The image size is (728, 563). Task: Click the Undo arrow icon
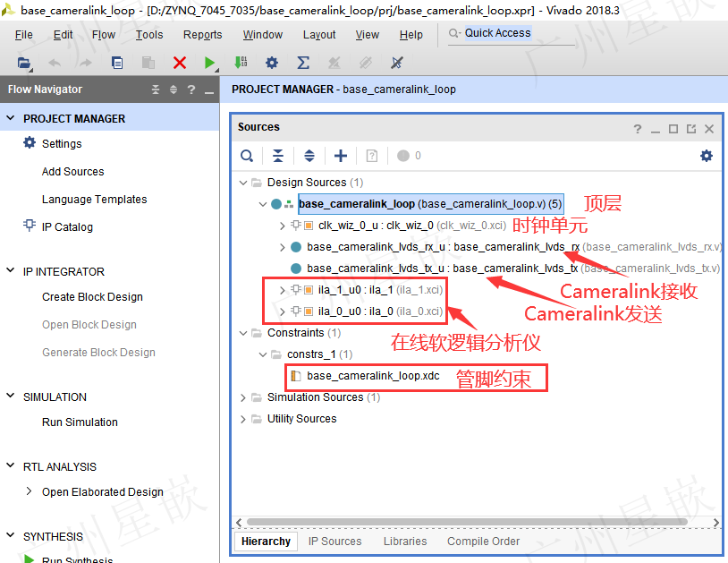coord(55,63)
